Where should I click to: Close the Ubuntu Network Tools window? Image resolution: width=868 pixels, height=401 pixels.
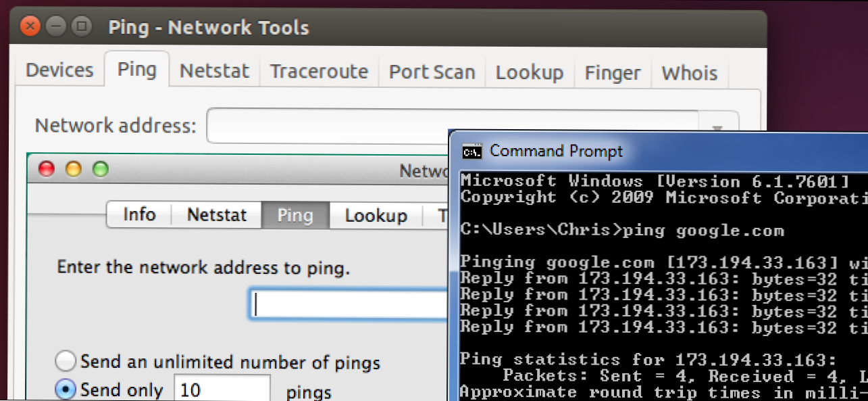[x=30, y=26]
